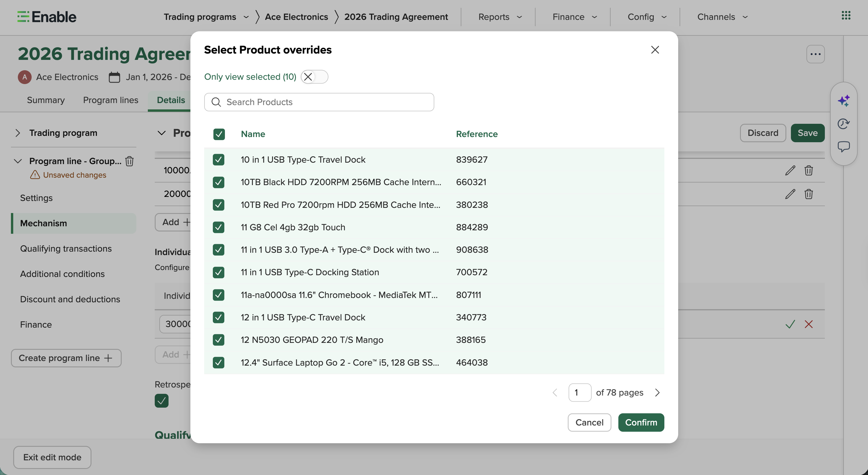Close the Select Product overrides dialog

tap(655, 50)
